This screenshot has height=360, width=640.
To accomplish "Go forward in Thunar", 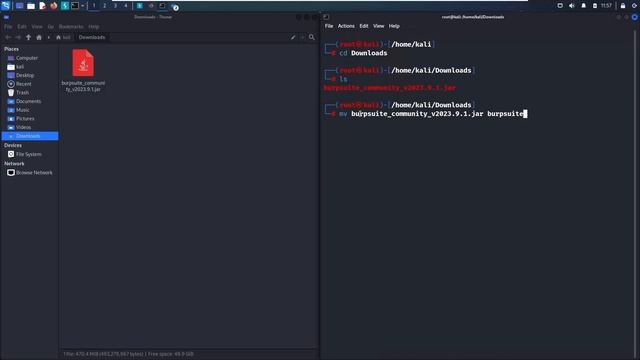I will click(18, 37).
